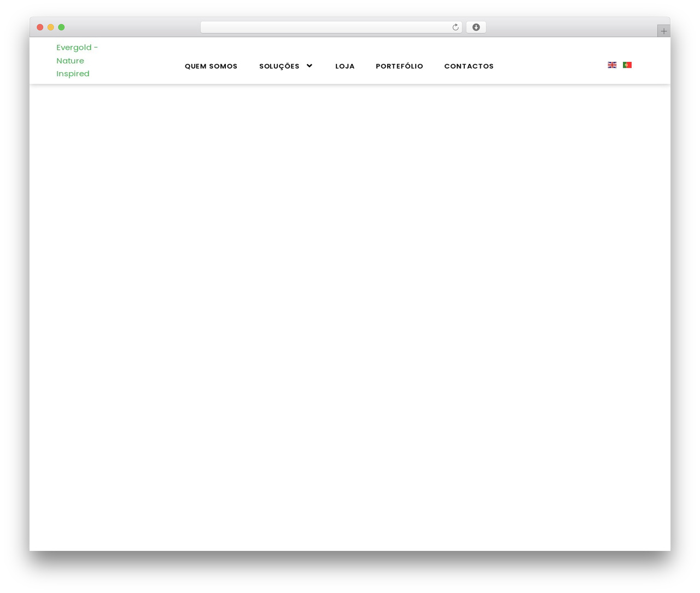Click the Evergold - Nature Inspired logo link
The width and height of the screenshot is (700, 593).
tap(77, 61)
